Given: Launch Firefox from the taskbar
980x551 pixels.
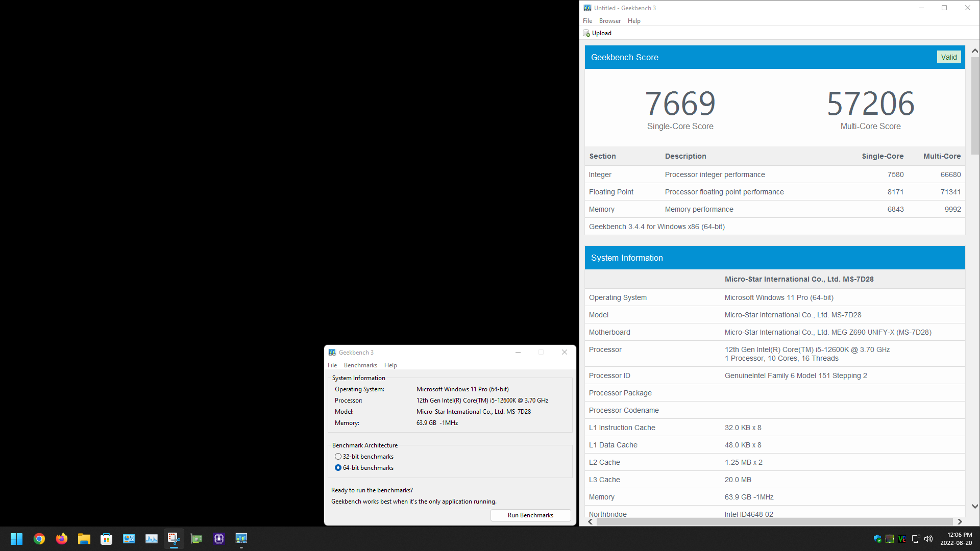Looking at the screenshot, I should [x=62, y=539].
